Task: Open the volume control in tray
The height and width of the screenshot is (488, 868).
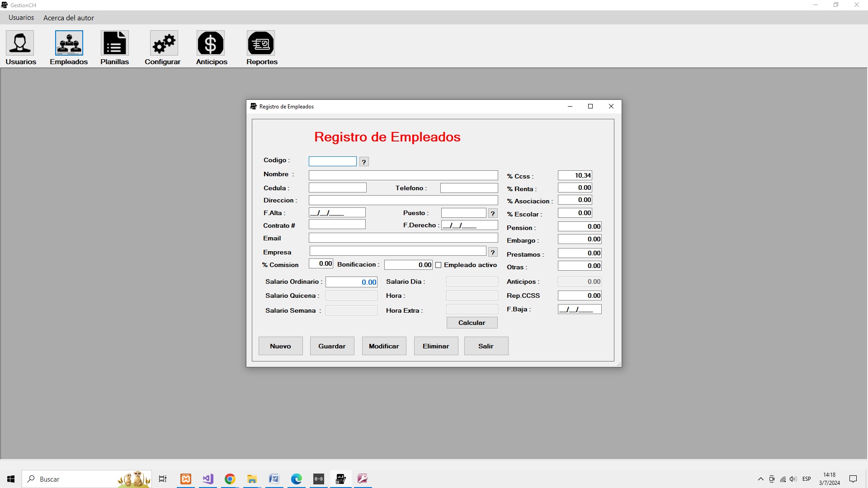Action: coord(793,479)
